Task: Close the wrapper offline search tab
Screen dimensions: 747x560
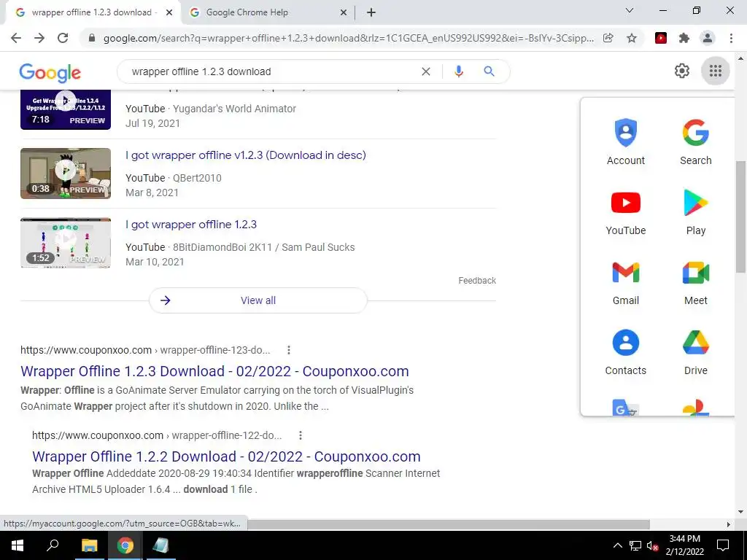Action: [x=169, y=13]
